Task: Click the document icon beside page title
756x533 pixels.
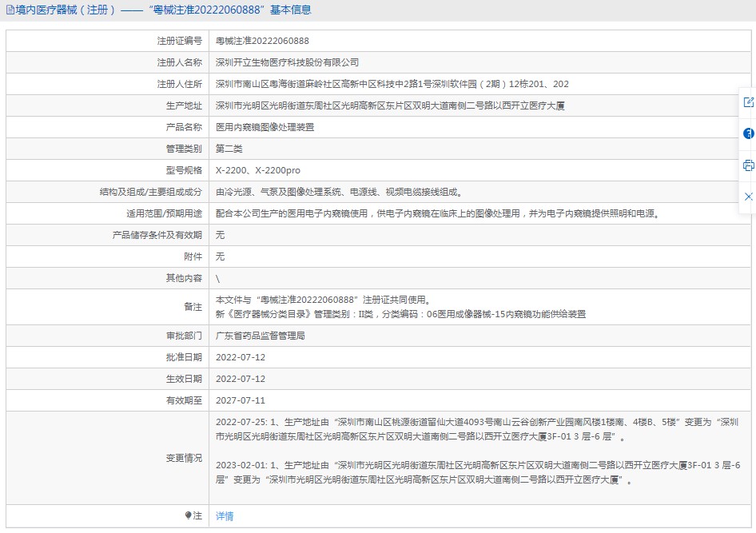Action: (10, 10)
